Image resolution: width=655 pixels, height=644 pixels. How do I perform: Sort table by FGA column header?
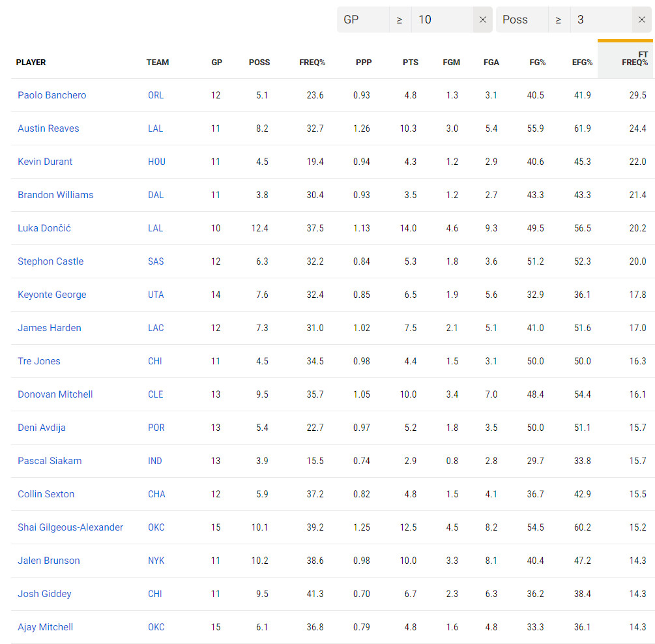click(x=491, y=63)
